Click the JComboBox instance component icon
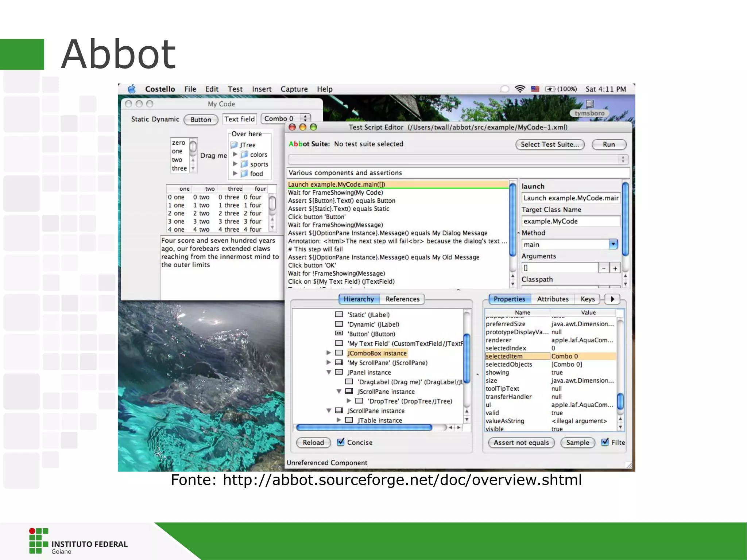Image resolution: width=747 pixels, height=560 pixels. tap(339, 353)
